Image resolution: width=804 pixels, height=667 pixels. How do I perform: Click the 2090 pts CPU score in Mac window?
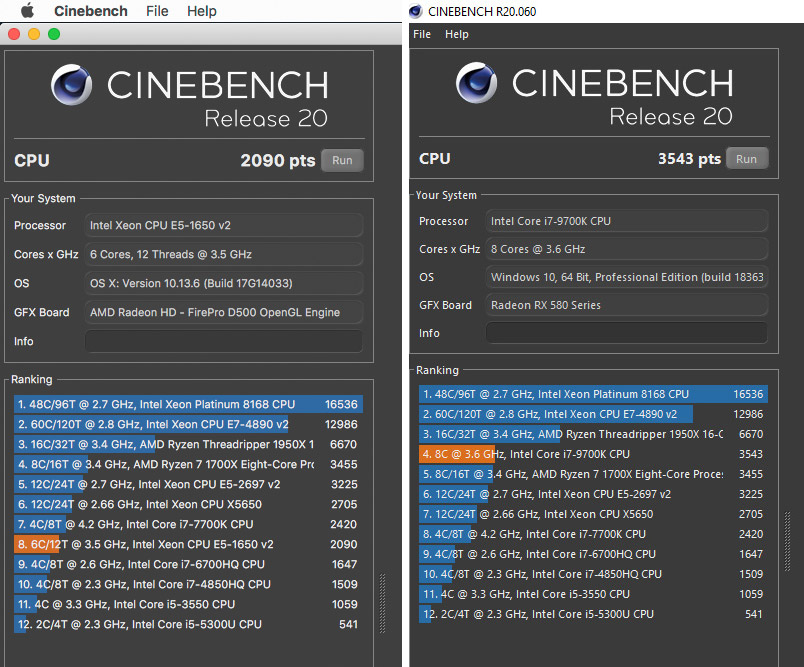(x=278, y=160)
